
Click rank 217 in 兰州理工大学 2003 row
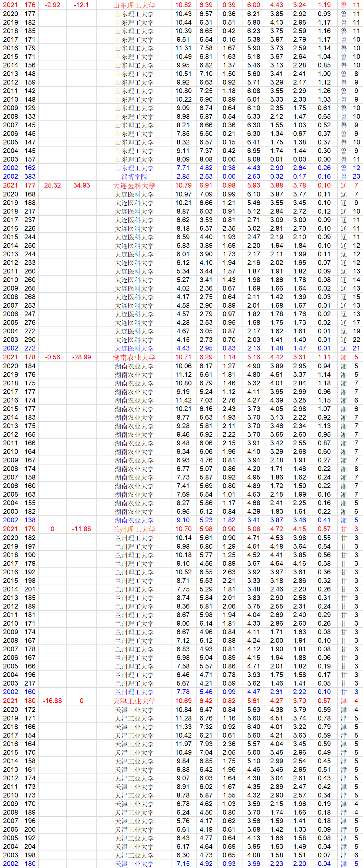tap(30, 684)
